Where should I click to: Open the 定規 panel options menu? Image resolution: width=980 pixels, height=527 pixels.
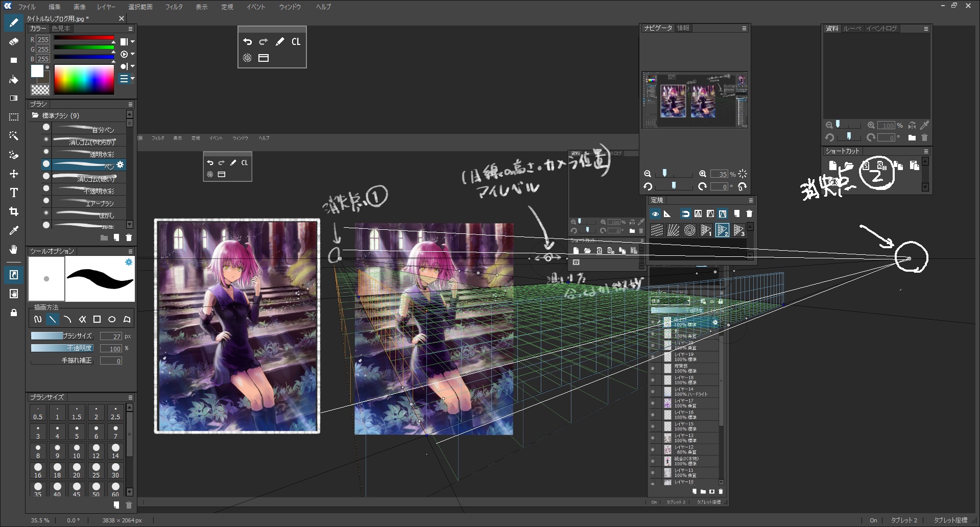(x=751, y=200)
